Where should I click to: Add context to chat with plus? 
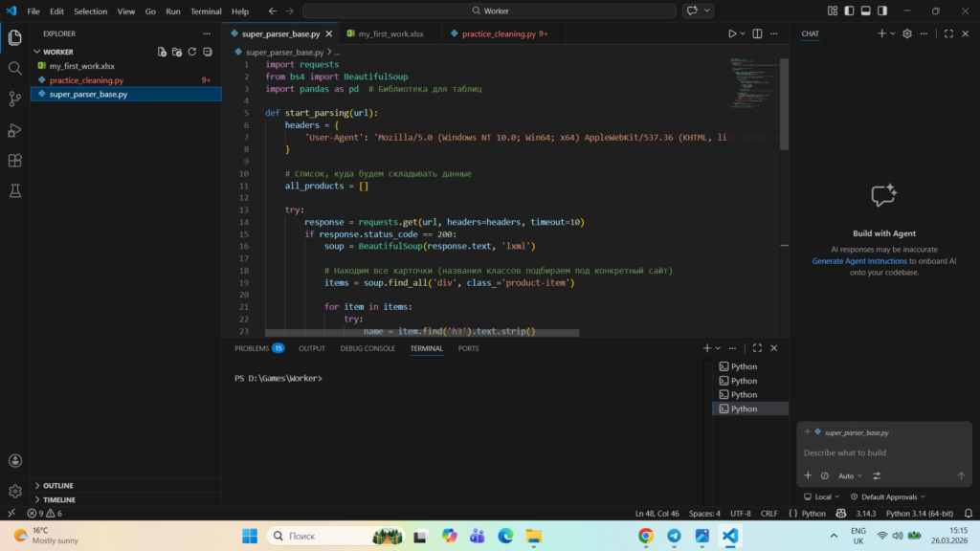coord(808,475)
